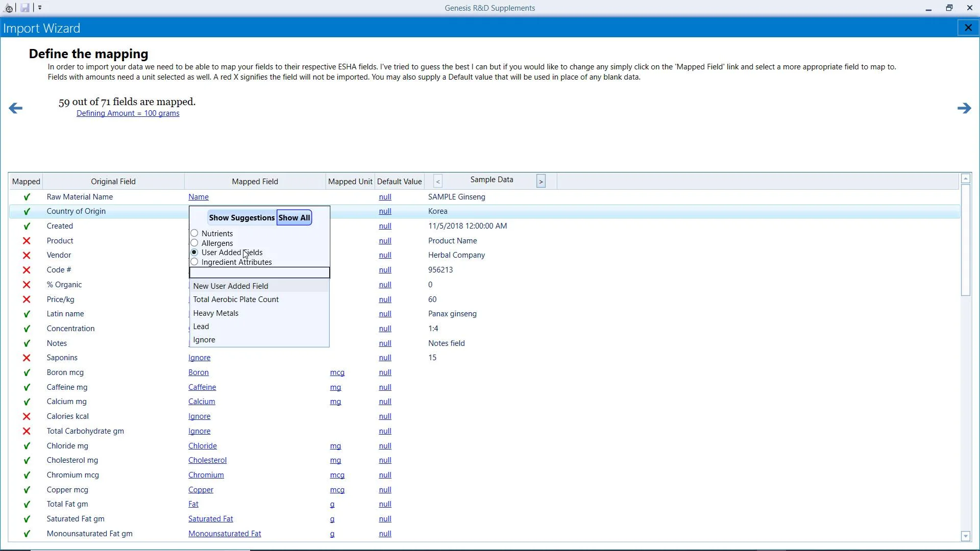Click the Show Suggestions button
This screenshot has height=551, width=980.
242,218
